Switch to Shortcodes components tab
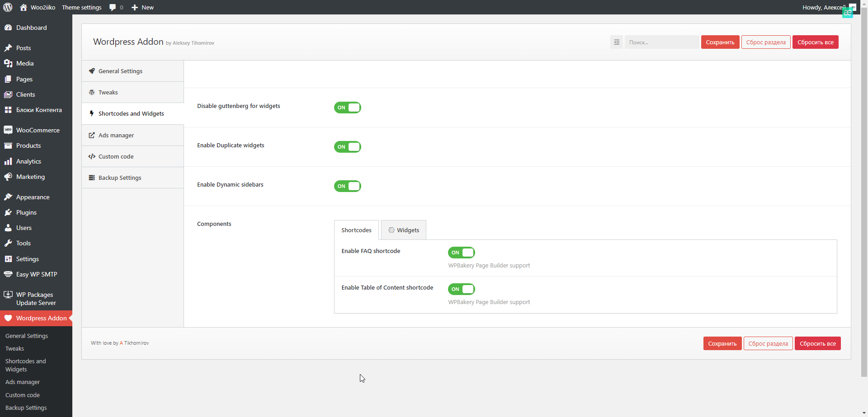The image size is (868, 417). pyautogui.click(x=356, y=230)
